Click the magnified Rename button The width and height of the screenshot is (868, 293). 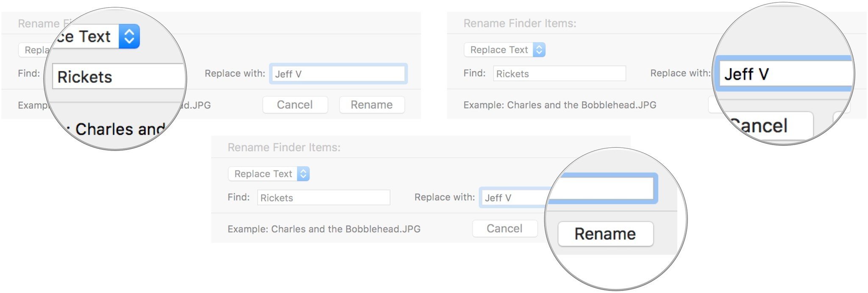tap(605, 234)
